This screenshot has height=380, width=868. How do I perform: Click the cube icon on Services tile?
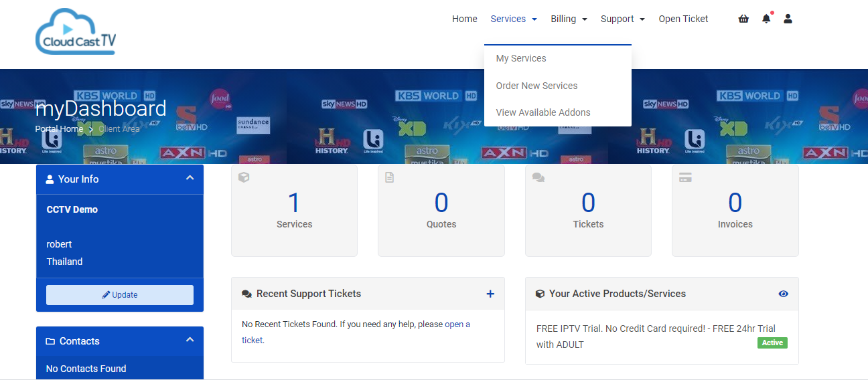point(244,177)
